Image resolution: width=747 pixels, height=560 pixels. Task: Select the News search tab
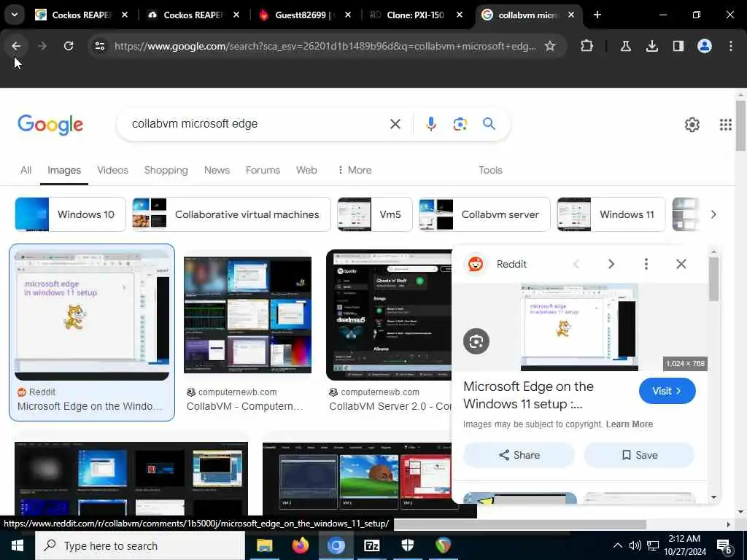coord(217,170)
